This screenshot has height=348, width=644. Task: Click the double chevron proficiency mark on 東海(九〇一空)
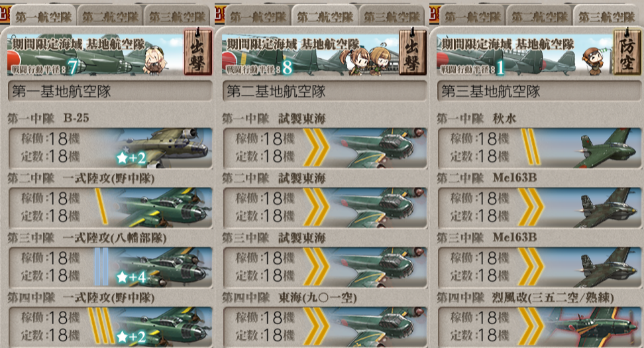tap(317, 327)
